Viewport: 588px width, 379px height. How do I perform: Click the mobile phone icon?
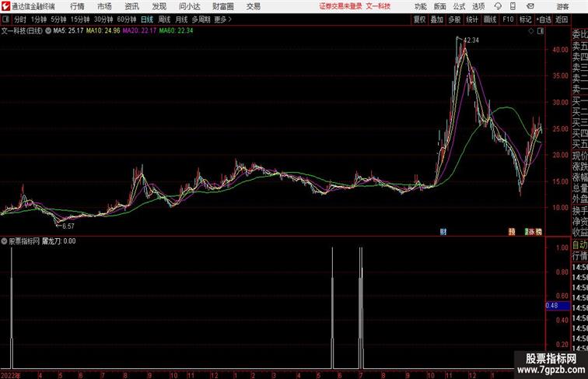[513, 6]
